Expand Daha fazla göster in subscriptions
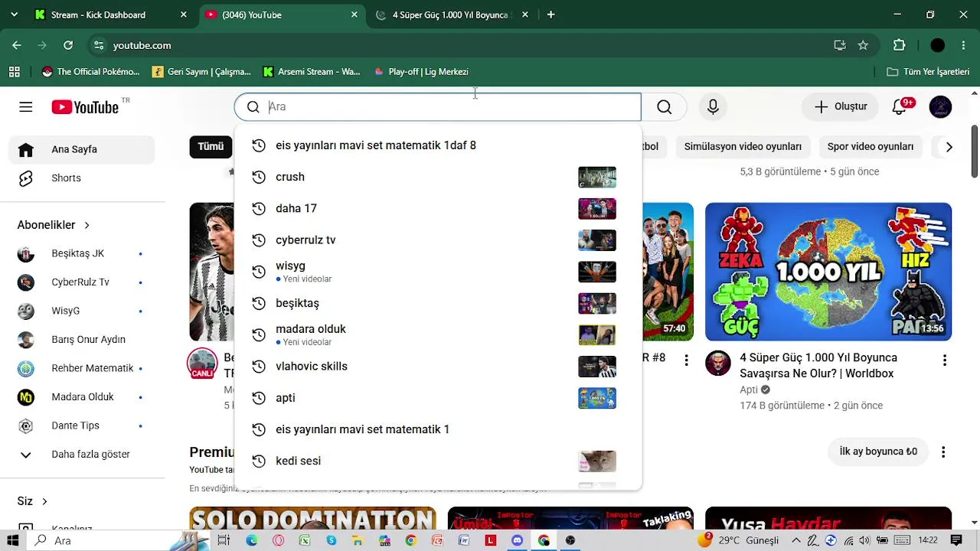 pos(81,455)
